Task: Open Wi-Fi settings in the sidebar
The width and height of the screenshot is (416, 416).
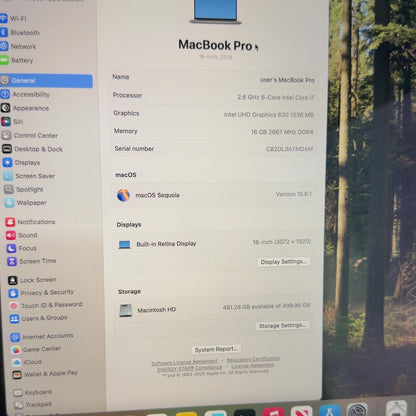Action: tap(13, 19)
